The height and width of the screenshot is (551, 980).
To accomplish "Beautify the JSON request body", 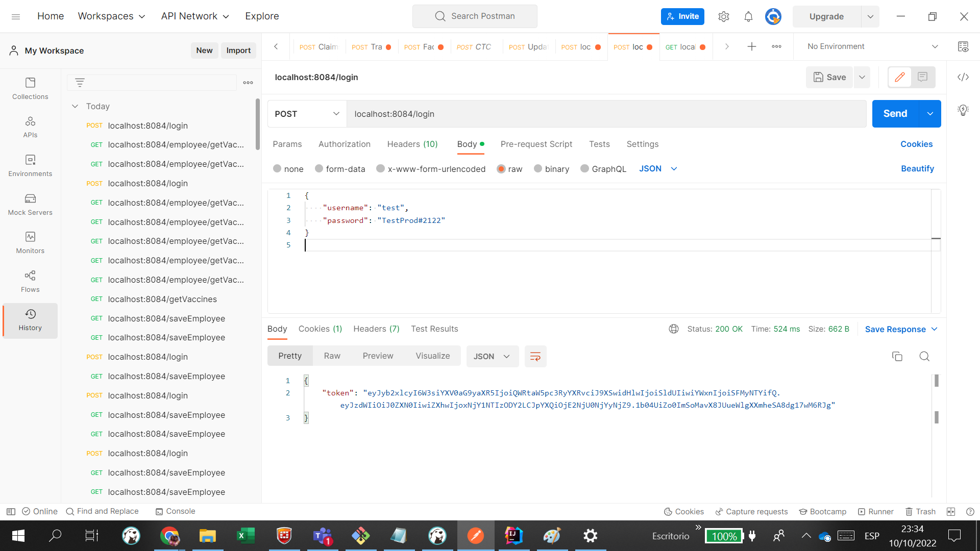I will [x=917, y=168].
